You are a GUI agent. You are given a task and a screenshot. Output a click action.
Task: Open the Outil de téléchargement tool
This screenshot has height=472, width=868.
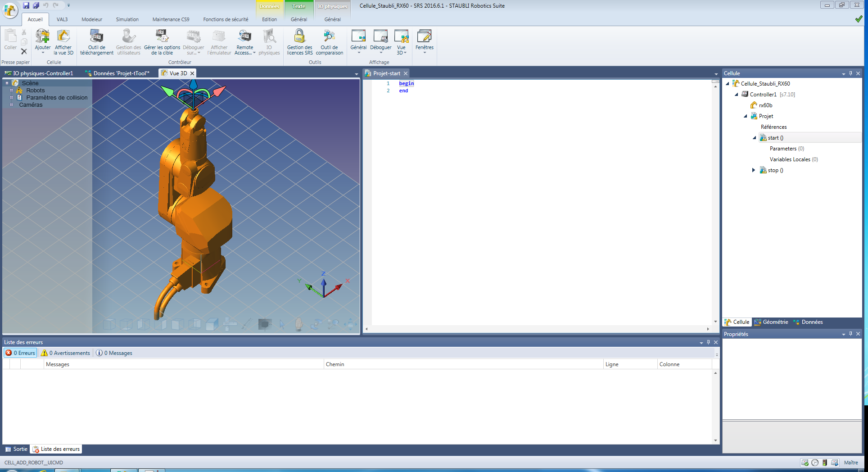96,36
